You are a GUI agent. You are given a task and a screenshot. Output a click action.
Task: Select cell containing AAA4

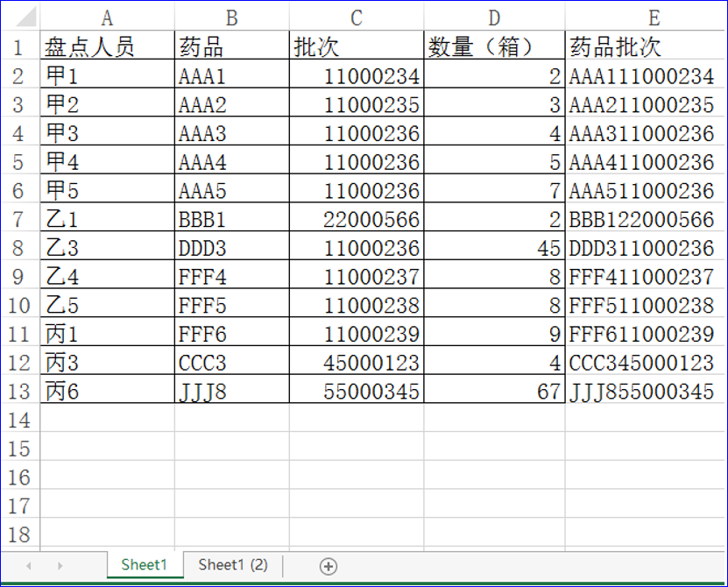coord(232,161)
